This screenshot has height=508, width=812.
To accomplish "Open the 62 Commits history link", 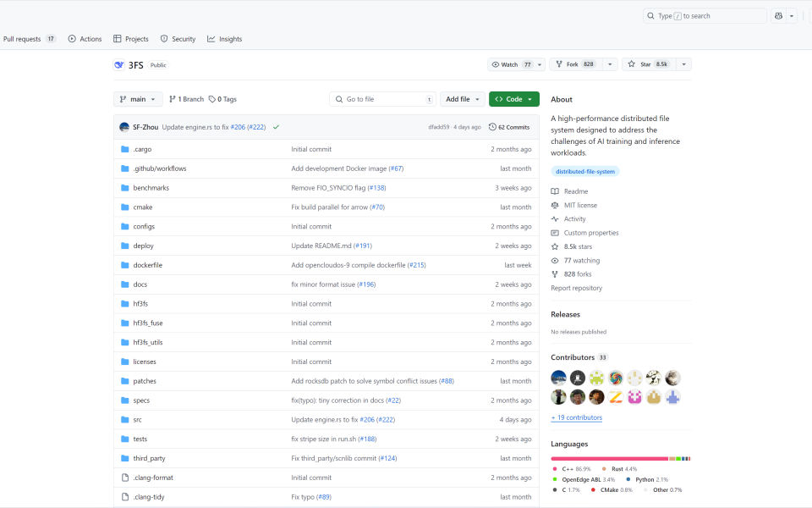I will pyautogui.click(x=509, y=127).
